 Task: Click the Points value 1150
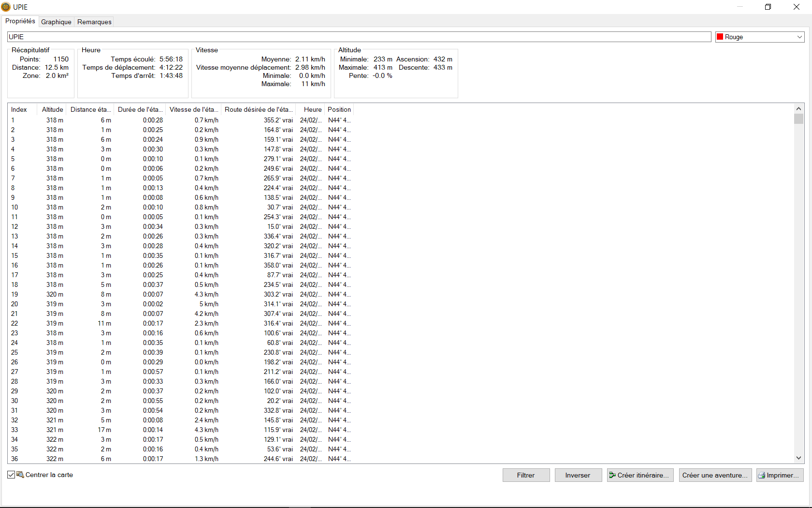[x=61, y=59]
